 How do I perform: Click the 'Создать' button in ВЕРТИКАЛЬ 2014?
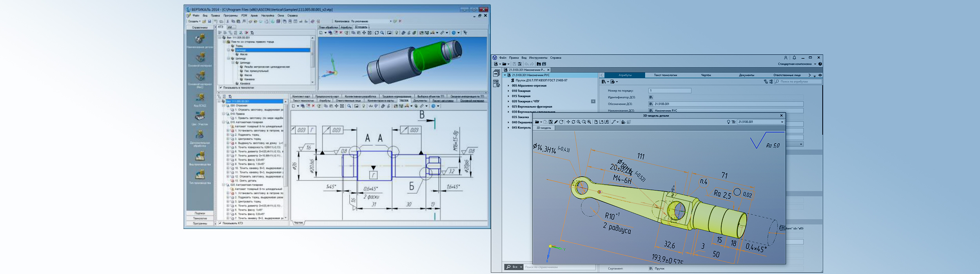pos(194,22)
